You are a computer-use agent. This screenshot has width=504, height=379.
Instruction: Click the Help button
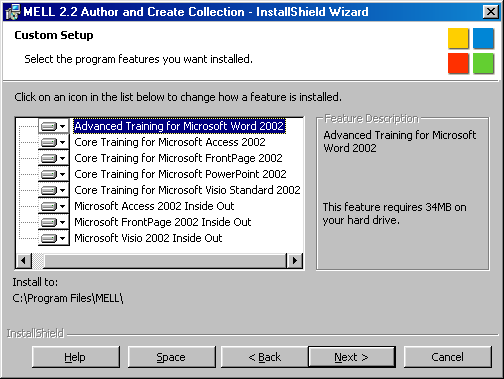[x=75, y=357]
